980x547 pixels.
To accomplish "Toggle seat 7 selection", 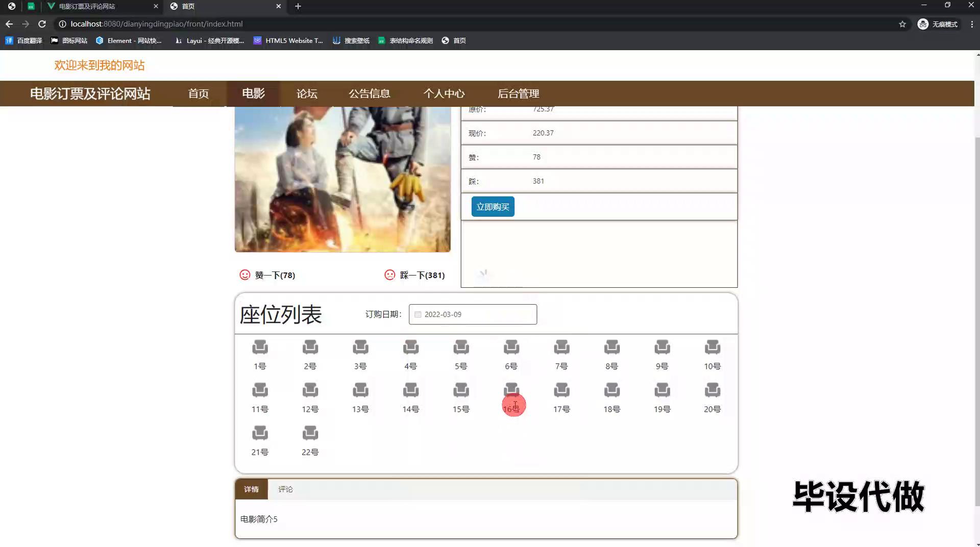I will 561,347.
